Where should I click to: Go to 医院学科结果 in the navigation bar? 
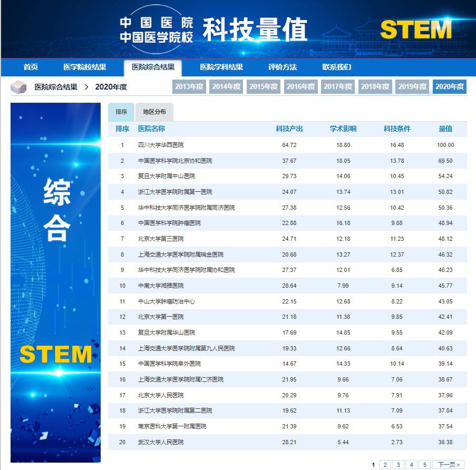pos(221,67)
